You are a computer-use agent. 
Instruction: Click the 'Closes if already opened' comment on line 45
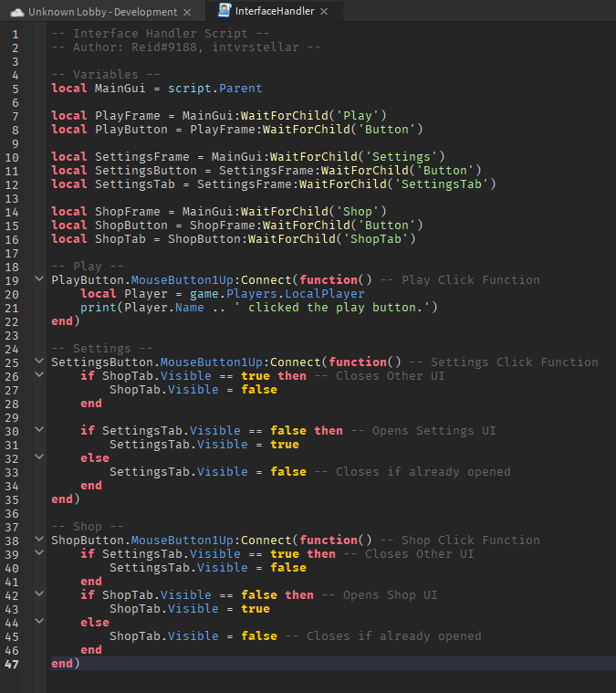383,636
